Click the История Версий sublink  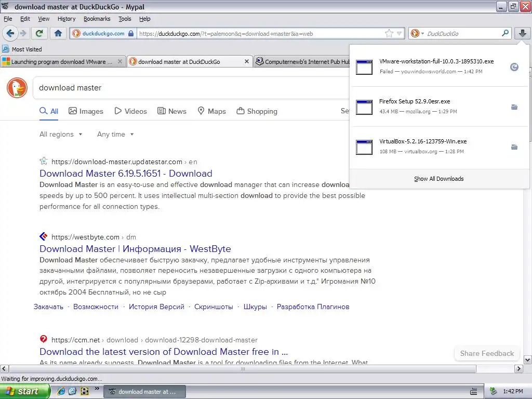pos(156,307)
